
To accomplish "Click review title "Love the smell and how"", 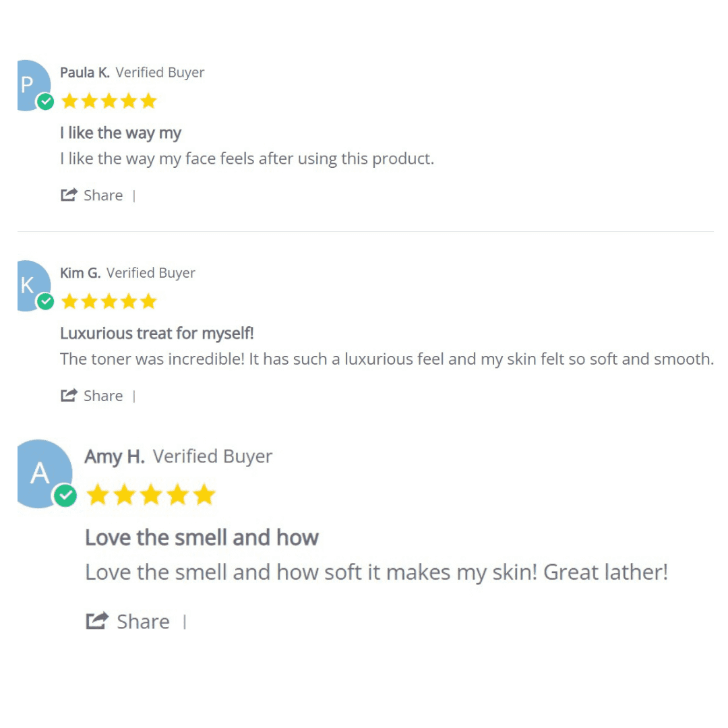I will tap(202, 537).
